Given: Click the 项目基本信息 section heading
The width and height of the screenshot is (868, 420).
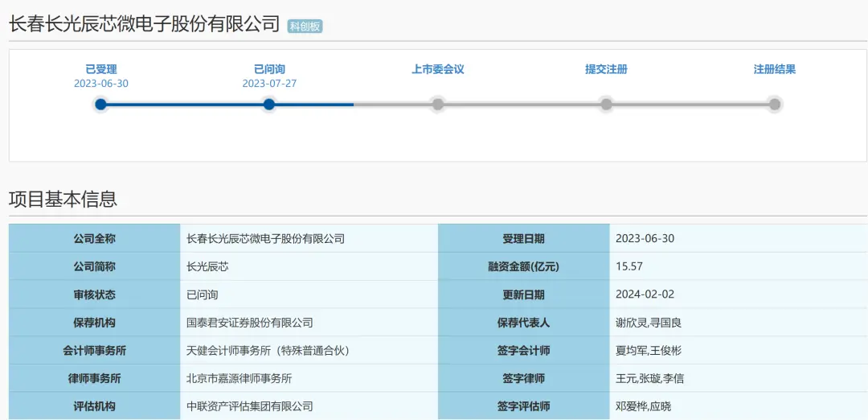Looking at the screenshot, I should coord(63,199).
